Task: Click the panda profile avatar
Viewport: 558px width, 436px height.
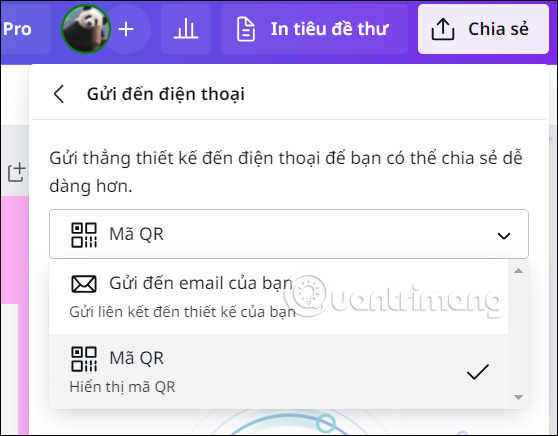Action: [x=86, y=29]
